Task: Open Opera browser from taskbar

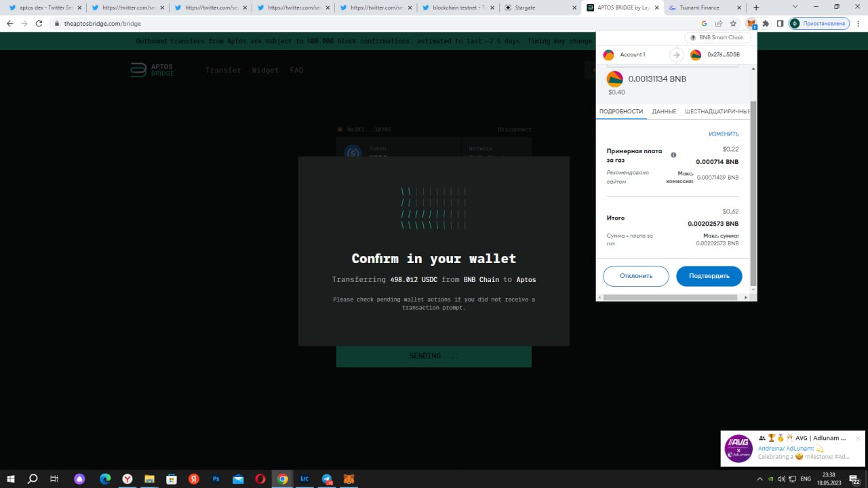Action: pos(260,479)
